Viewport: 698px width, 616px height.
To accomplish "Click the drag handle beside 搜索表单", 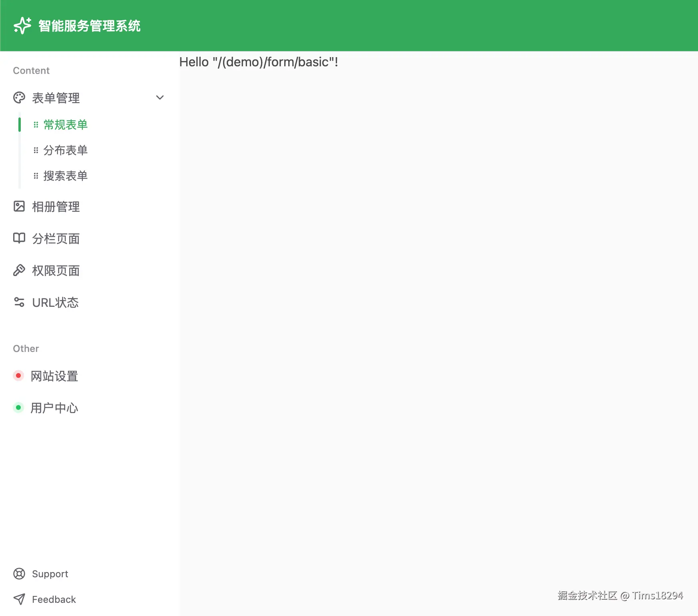I will point(36,176).
